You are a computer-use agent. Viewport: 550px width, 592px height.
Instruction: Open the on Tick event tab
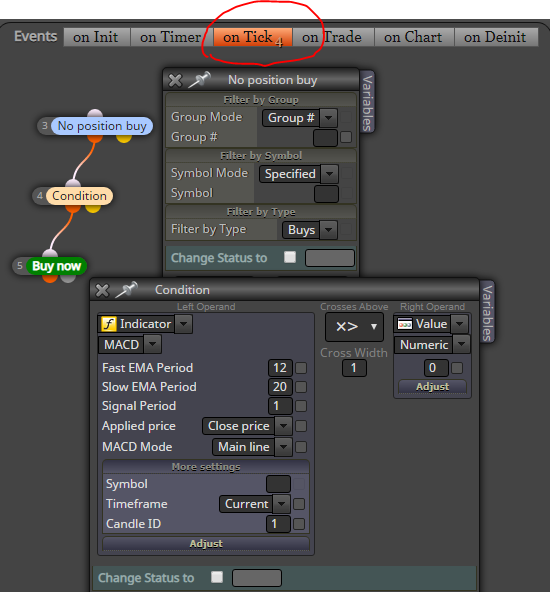tap(253, 37)
